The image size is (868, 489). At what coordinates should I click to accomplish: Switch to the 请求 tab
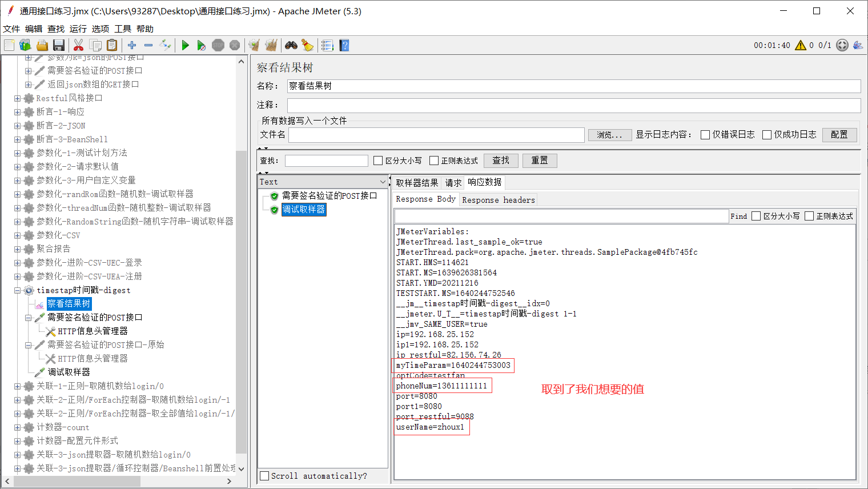(453, 183)
